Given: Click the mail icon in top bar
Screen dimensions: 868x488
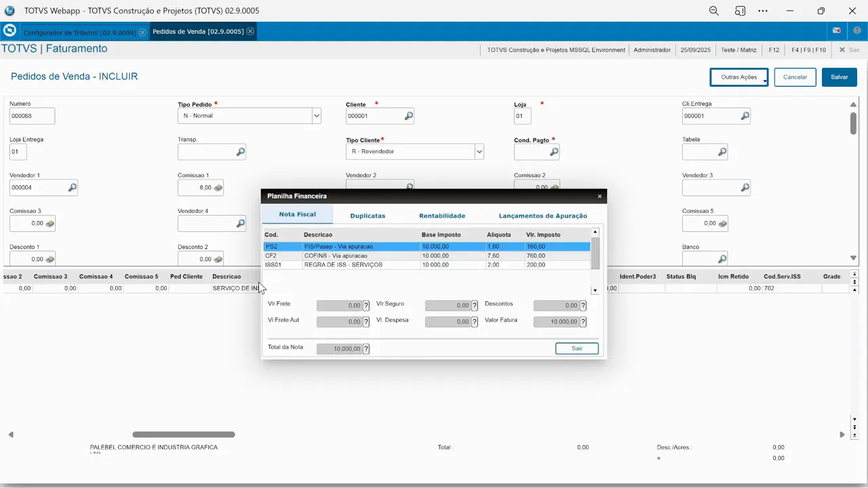Looking at the screenshot, I should point(837,31).
